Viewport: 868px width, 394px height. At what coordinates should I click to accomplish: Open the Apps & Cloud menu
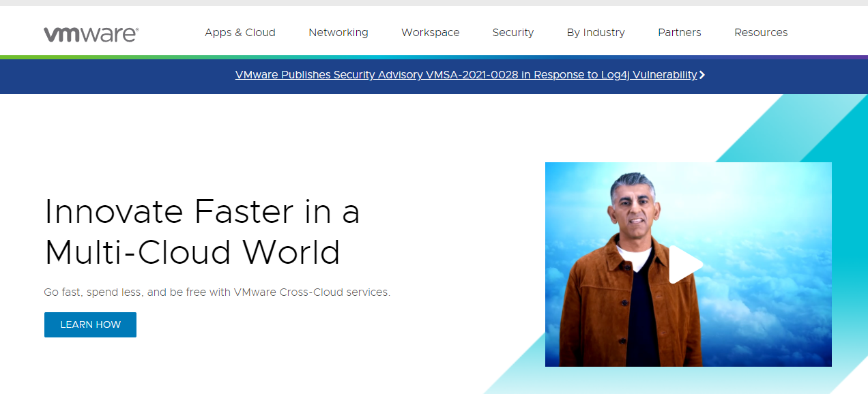pyautogui.click(x=240, y=33)
